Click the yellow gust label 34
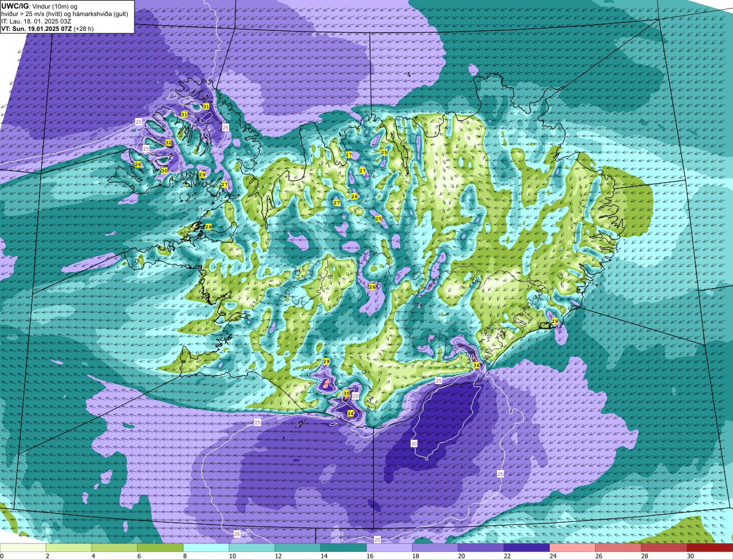733x560 pixels. [x=350, y=413]
